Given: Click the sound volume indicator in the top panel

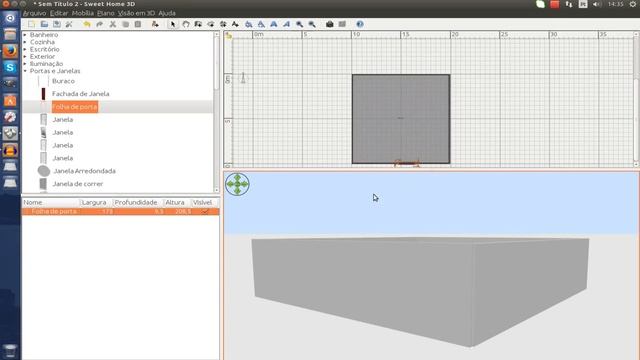Looking at the screenshot, I should pyautogui.click(x=597, y=4).
